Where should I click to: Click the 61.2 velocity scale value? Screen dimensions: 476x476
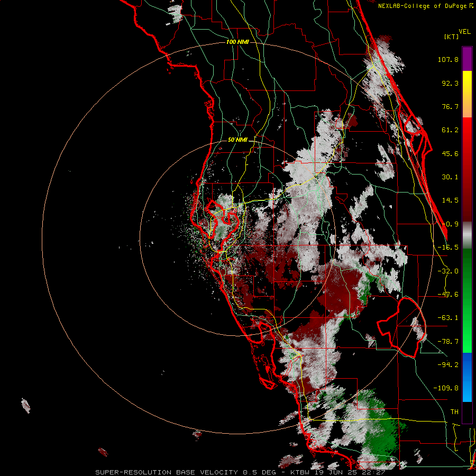pos(450,130)
